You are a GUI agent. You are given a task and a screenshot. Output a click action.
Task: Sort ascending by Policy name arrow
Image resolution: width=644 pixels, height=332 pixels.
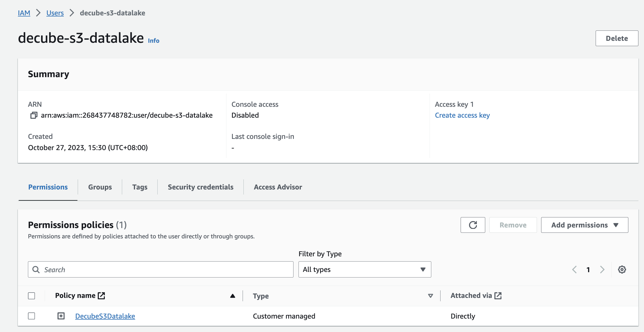coord(233,296)
